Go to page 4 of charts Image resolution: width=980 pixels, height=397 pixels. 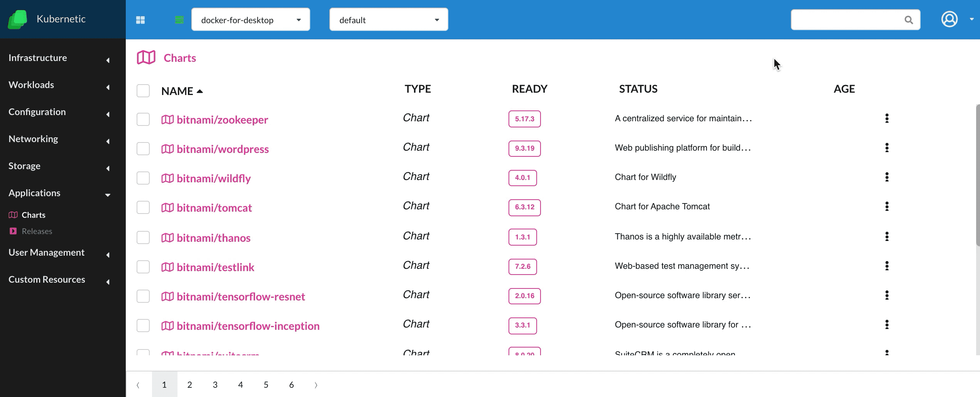pyautogui.click(x=240, y=385)
